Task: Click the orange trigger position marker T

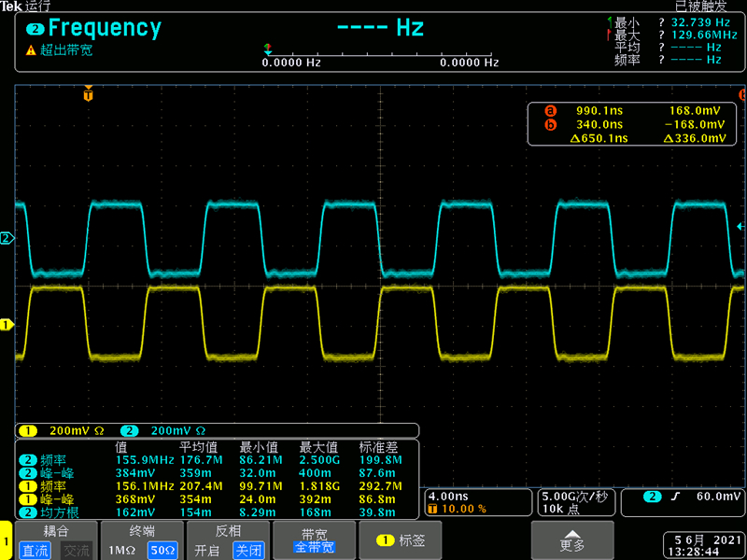Action: pyautogui.click(x=89, y=94)
